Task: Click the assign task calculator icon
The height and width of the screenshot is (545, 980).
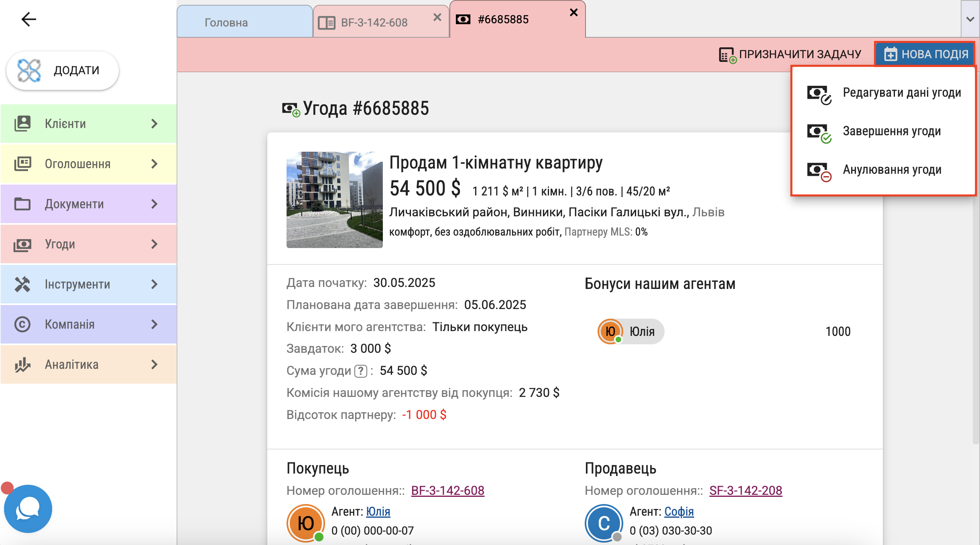Action: (727, 55)
